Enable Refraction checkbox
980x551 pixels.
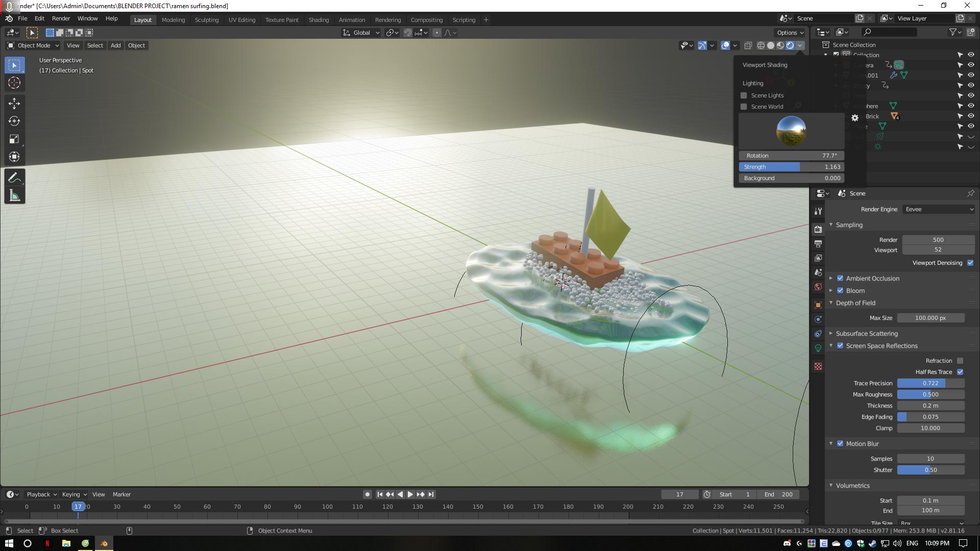(960, 361)
